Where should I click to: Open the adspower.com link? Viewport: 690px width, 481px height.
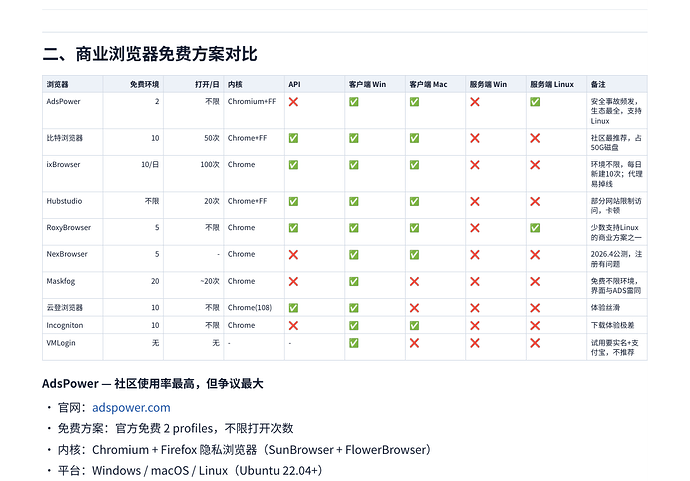pyautogui.click(x=131, y=408)
